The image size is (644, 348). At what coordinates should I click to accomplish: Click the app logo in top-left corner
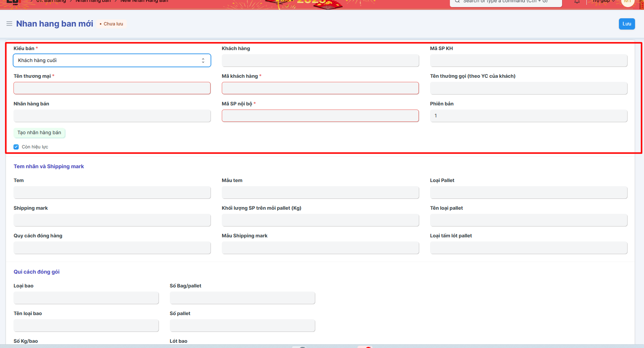[x=13, y=1]
